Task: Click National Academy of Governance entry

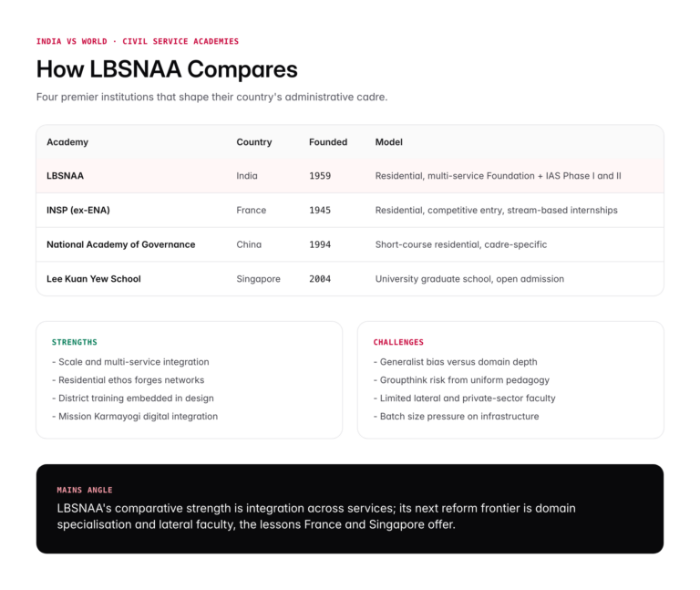Action: point(121,244)
